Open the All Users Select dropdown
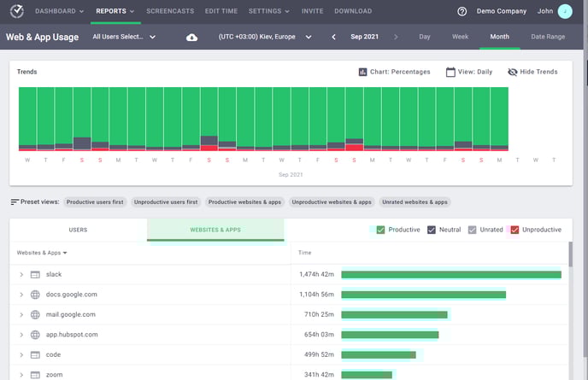The width and height of the screenshot is (588, 380). [x=124, y=37]
